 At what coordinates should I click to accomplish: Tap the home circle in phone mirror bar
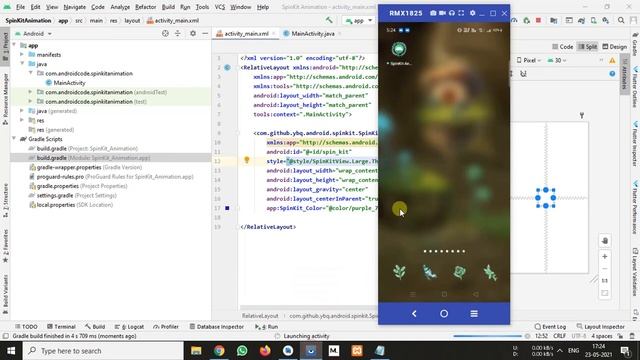click(444, 313)
